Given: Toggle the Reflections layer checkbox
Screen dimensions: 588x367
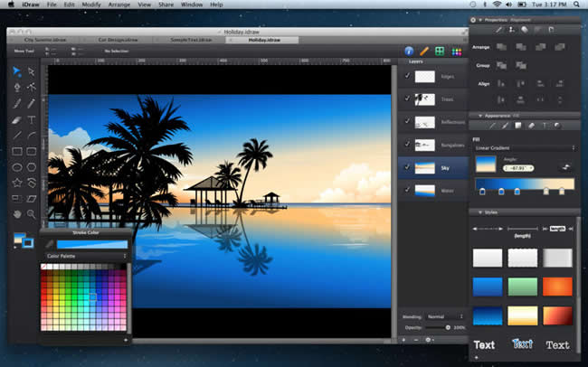Looking at the screenshot, I should coord(407,122).
